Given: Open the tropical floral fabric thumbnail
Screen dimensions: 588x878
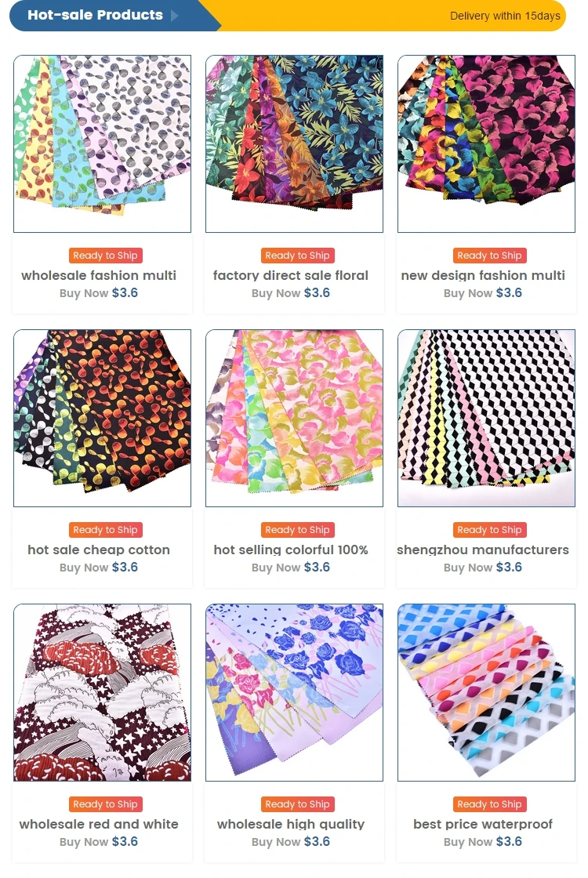Looking at the screenshot, I should pos(295,143).
